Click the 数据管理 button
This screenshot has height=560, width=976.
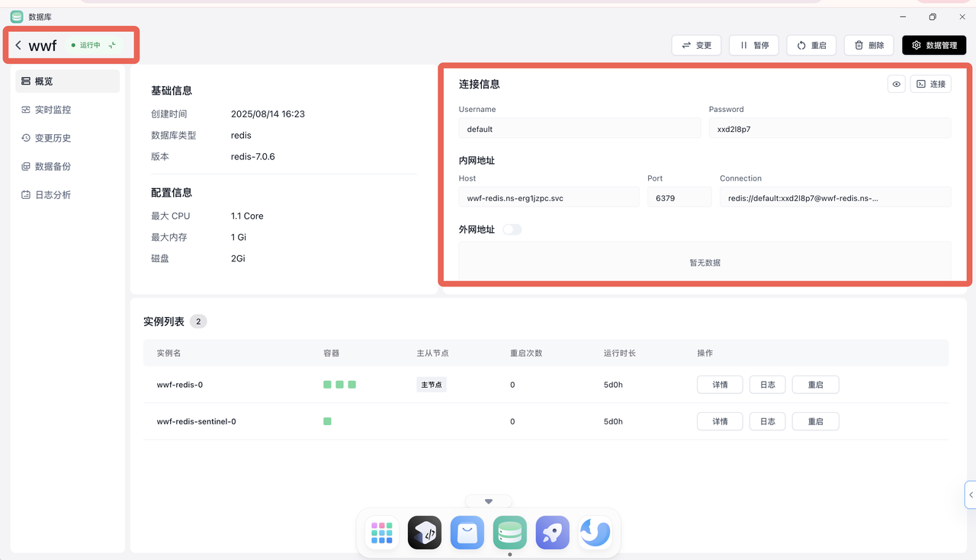point(934,46)
